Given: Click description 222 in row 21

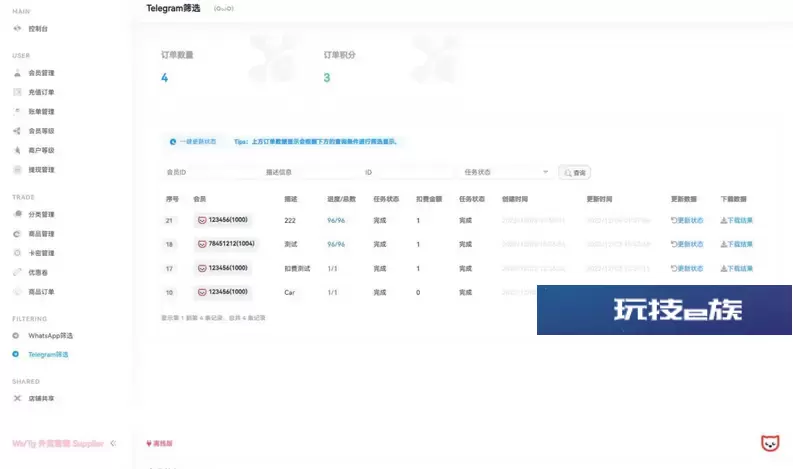Looking at the screenshot, I should coord(290,220).
